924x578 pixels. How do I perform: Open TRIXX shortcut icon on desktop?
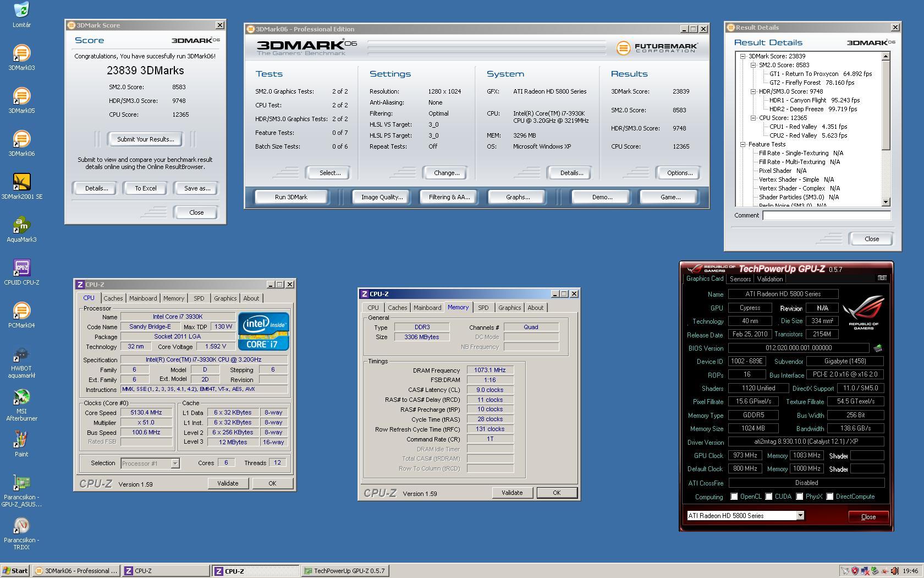coord(21,525)
